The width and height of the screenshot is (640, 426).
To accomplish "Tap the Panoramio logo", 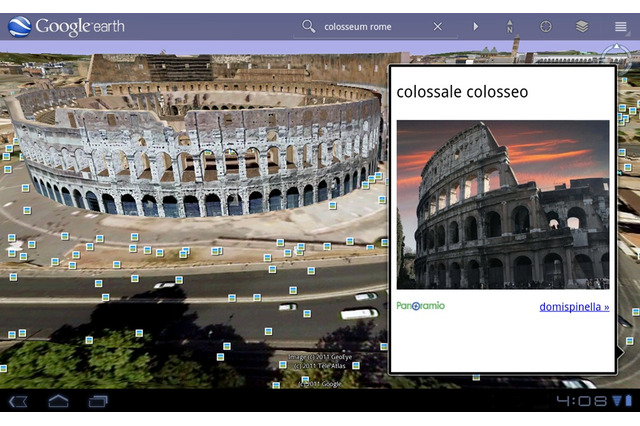I will (x=420, y=306).
